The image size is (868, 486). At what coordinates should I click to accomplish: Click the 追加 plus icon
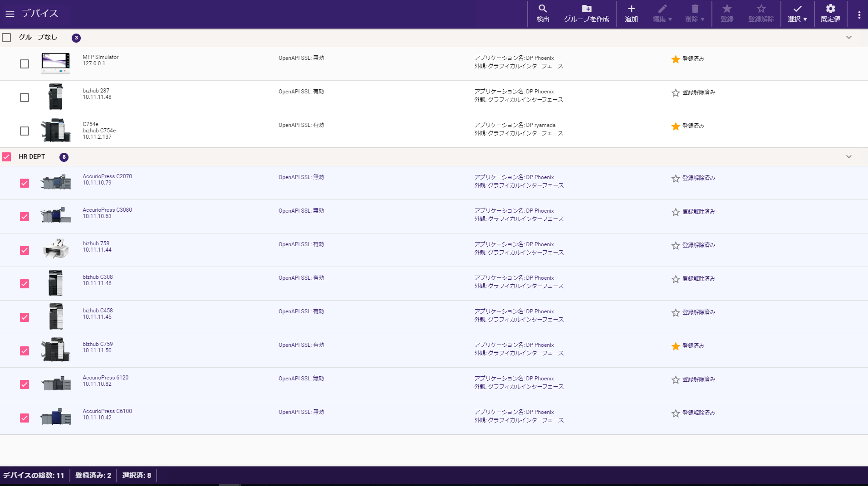pyautogui.click(x=631, y=9)
